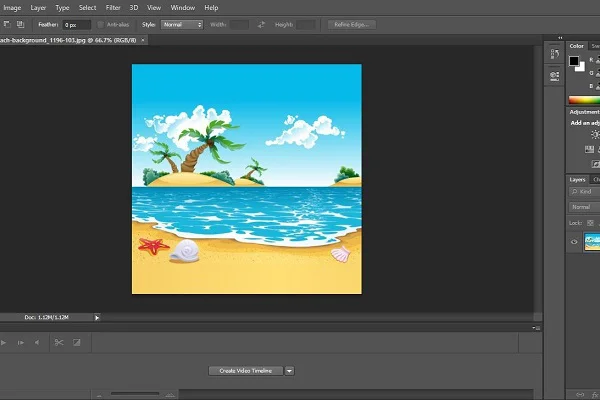Click the white background color swatch
The image size is (600, 400).
point(581,68)
